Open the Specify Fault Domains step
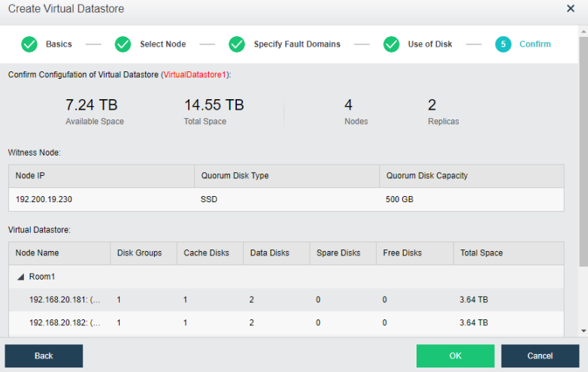Image resolution: width=588 pixels, height=372 pixels. [x=296, y=44]
